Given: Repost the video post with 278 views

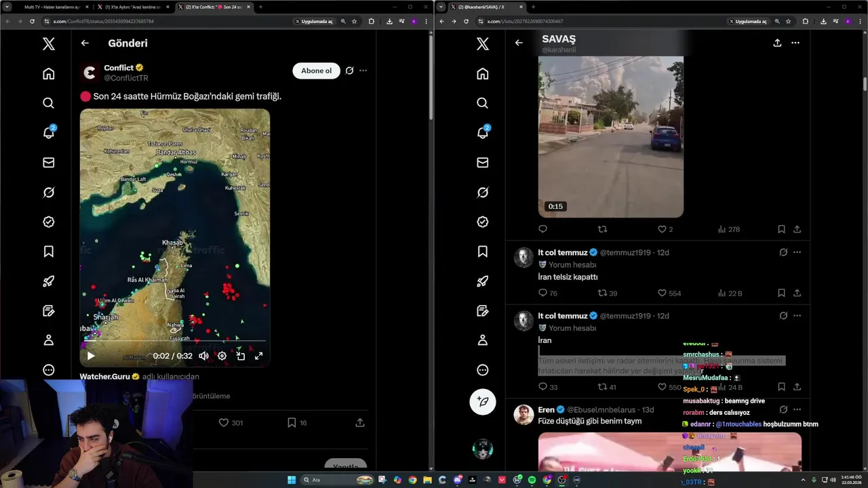Looking at the screenshot, I should point(601,229).
